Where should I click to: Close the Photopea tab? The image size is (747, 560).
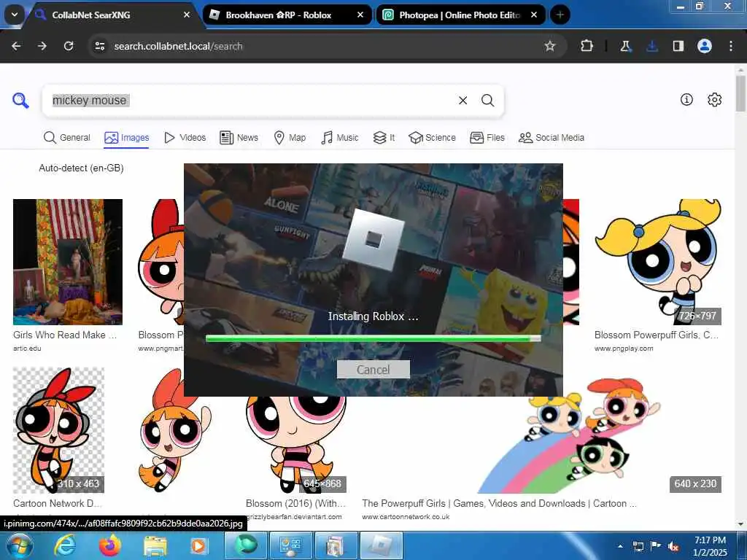coord(534,15)
